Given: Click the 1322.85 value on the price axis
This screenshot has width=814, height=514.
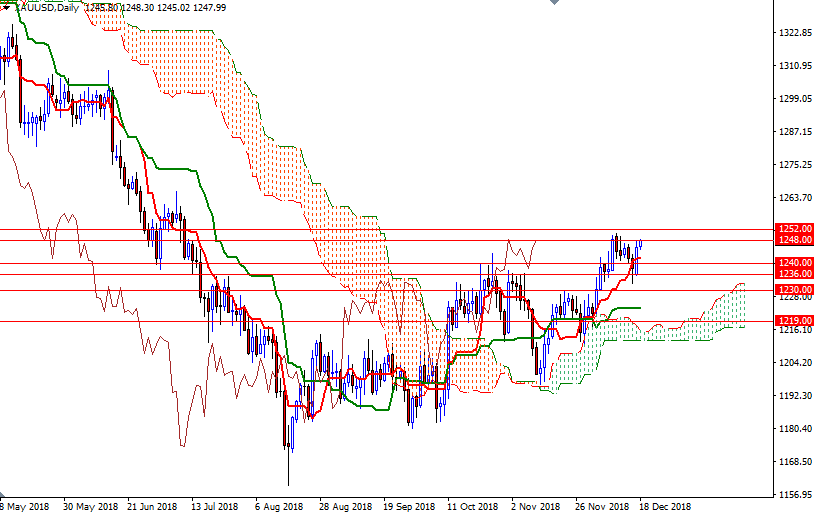Looking at the screenshot, I should pyautogui.click(x=794, y=33).
